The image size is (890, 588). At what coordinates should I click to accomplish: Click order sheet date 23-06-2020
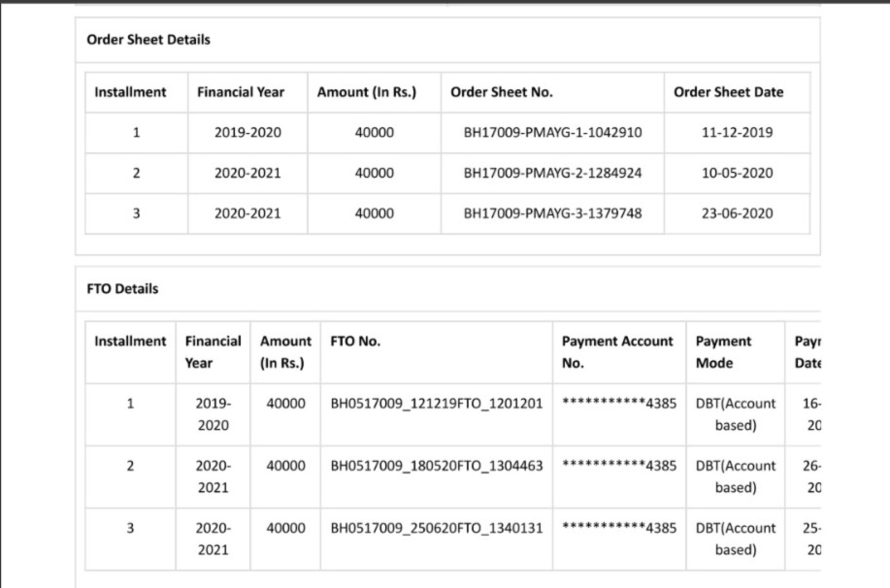tap(737, 213)
